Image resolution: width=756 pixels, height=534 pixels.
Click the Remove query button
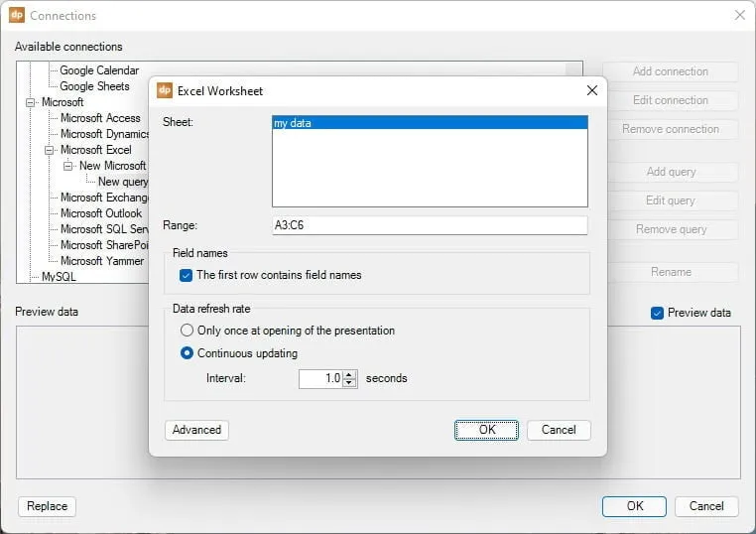(x=670, y=229)
